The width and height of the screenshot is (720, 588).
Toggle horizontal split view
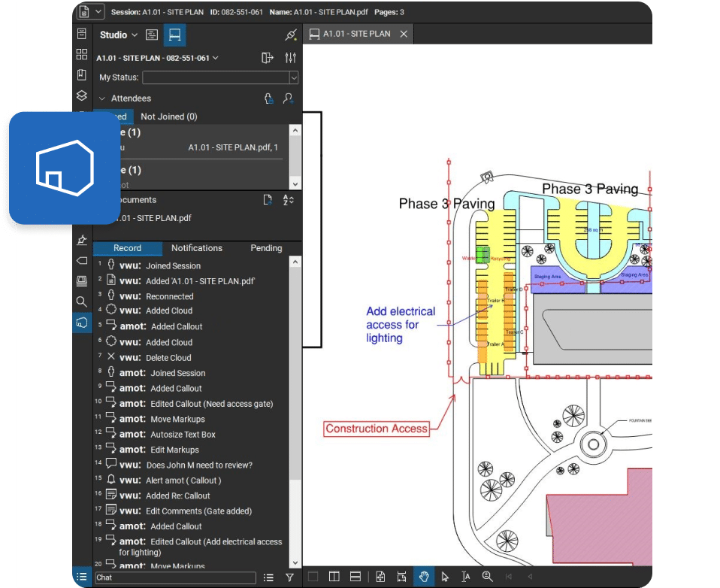355,577
